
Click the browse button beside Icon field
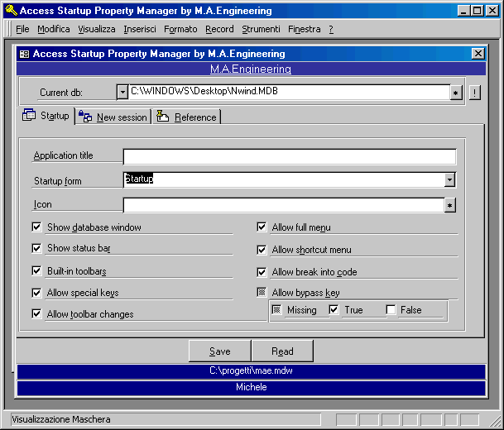[450, 206]
